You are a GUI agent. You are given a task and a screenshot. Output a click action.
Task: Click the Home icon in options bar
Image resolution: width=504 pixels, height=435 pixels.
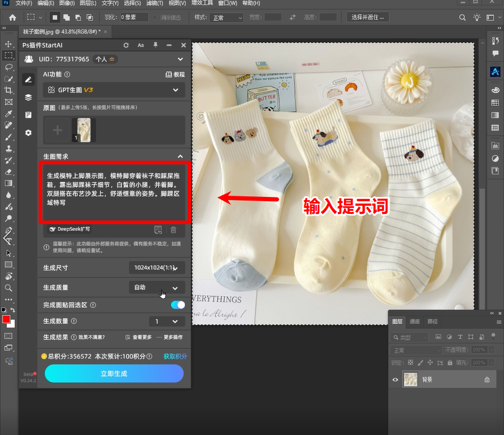click(x=13, y=18)
